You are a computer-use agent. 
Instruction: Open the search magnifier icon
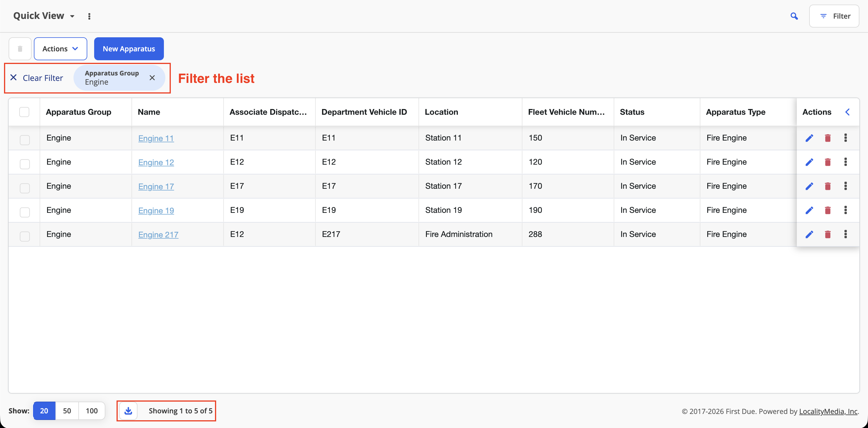[x=794, y=16]
